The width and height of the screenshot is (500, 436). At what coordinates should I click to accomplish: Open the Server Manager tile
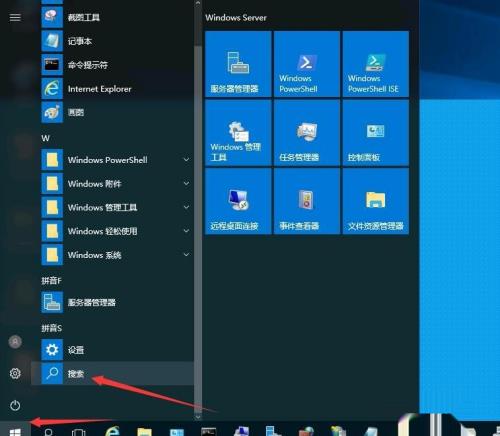click(x=238, y=64)
